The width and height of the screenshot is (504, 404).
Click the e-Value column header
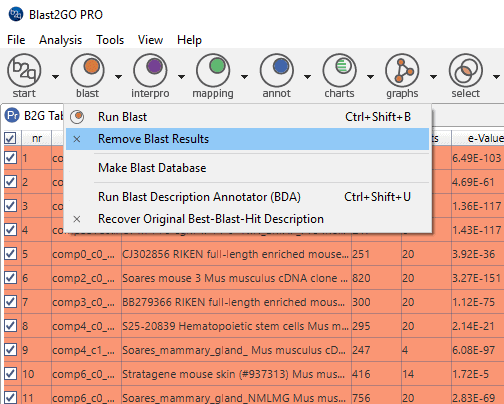tap(478, 138)
